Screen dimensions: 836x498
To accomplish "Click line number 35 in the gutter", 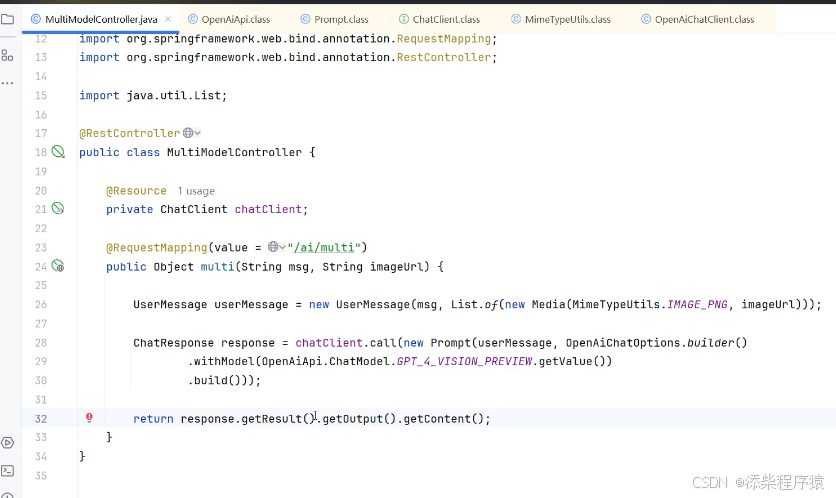I will 41,476.
